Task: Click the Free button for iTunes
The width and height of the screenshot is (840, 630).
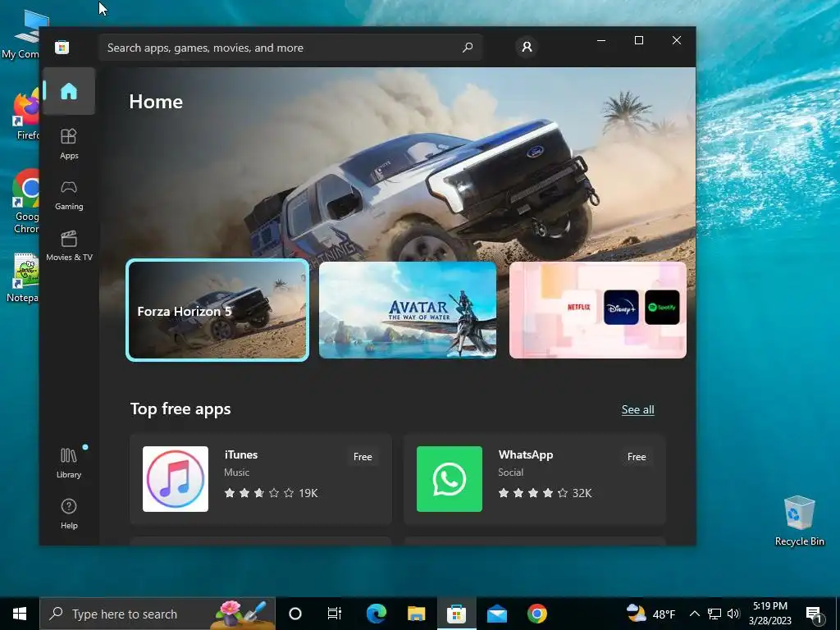Action: pos(363,457)
